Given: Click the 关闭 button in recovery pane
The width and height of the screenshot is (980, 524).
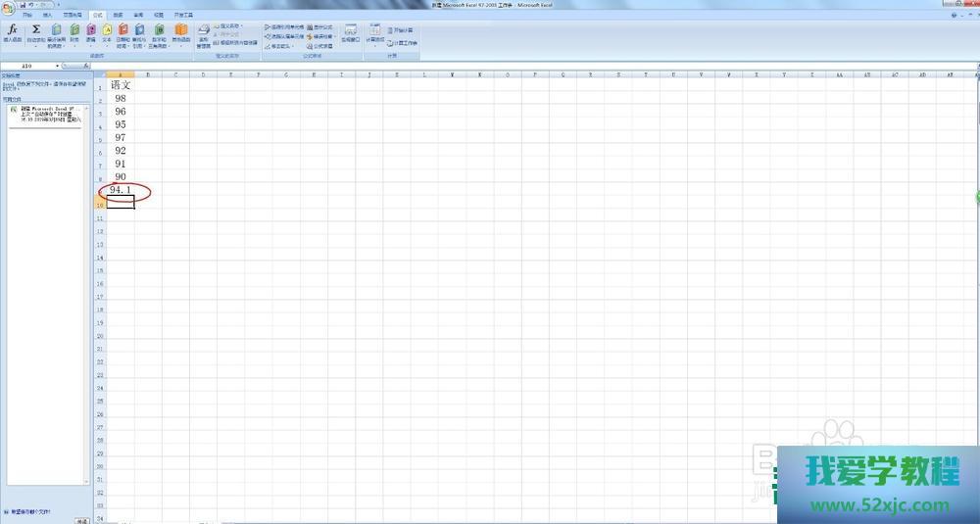Looking at the screenshot, I should (82, 520).
